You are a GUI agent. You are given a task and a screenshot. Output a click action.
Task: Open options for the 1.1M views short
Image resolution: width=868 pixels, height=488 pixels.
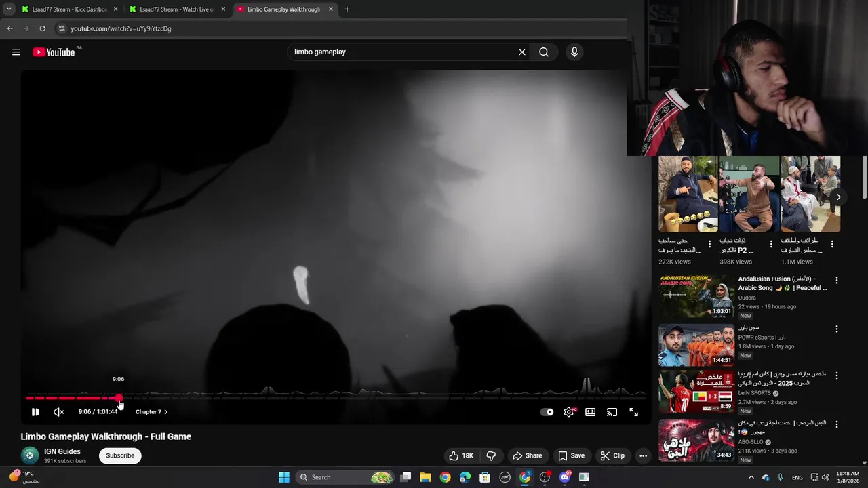click(832, 244)
